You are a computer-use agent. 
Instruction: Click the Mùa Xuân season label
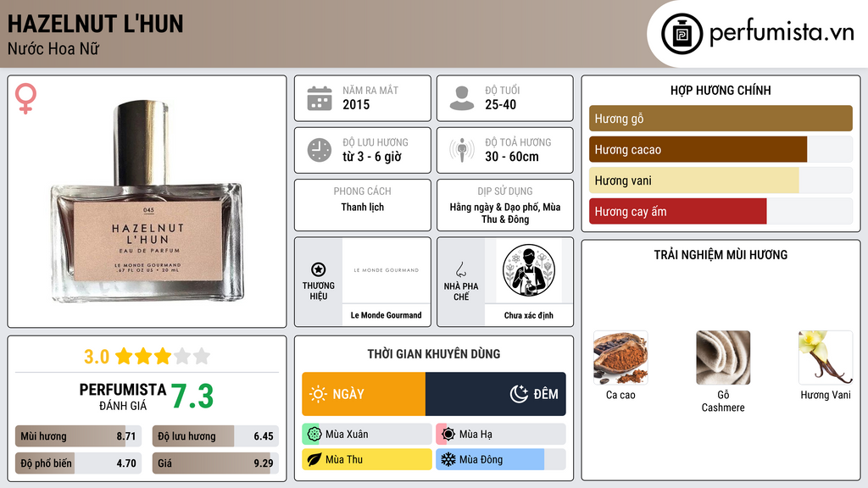347,435
